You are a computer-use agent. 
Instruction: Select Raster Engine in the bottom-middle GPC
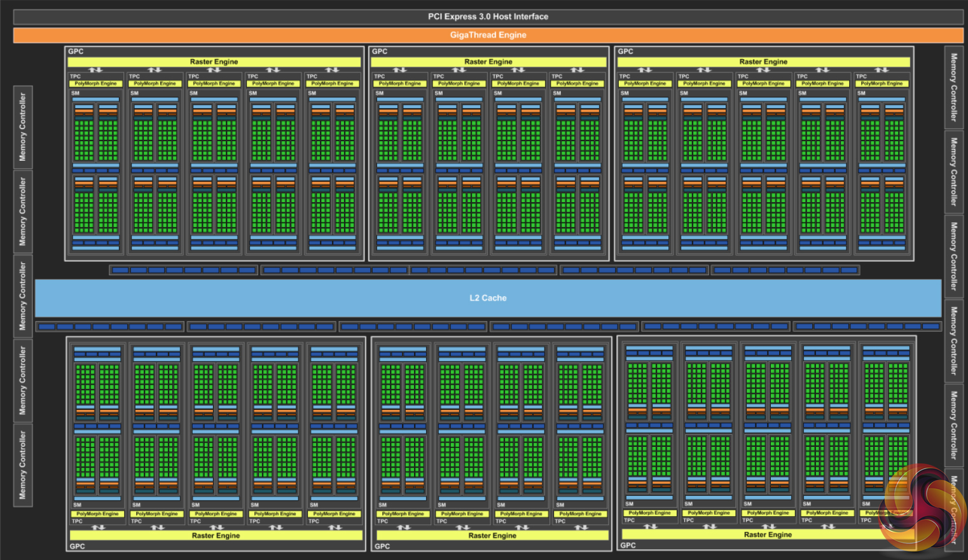click(x=492, y=535)
